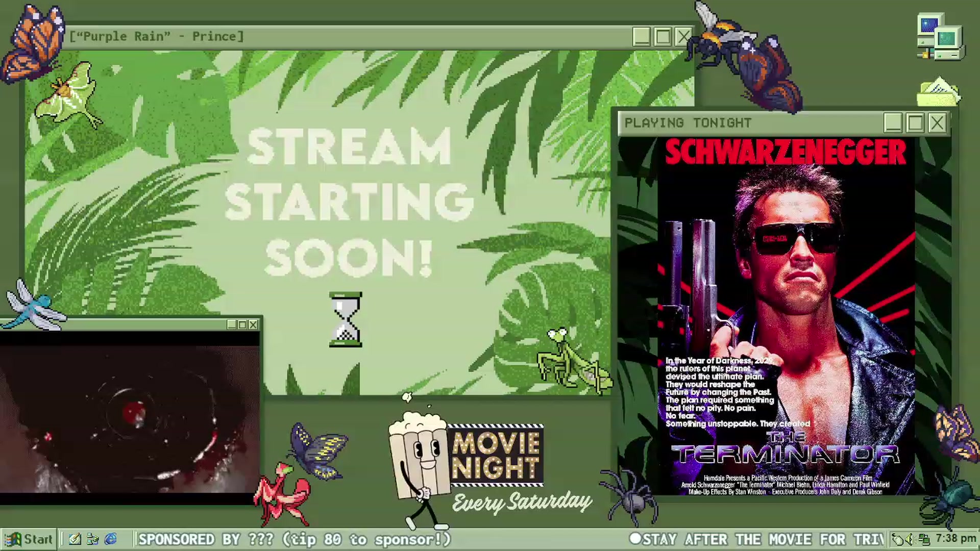Open the Start menu button

pos(29,539)
